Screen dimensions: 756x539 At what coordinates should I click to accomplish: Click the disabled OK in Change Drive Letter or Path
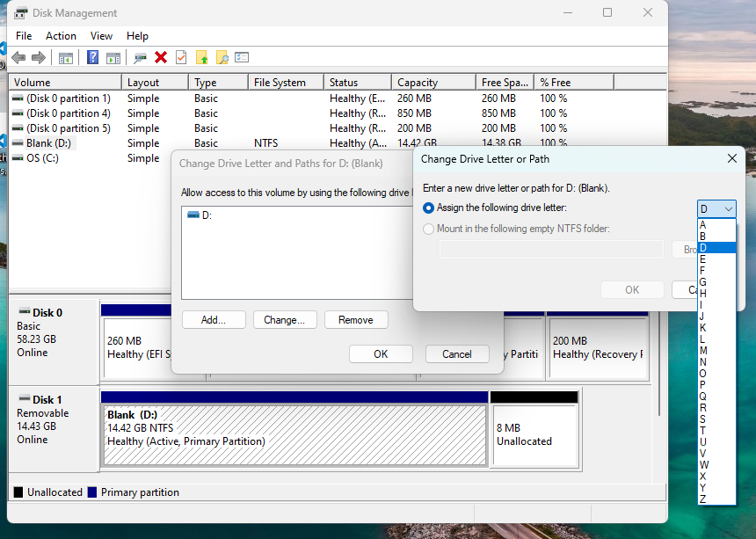click(632, 290)
